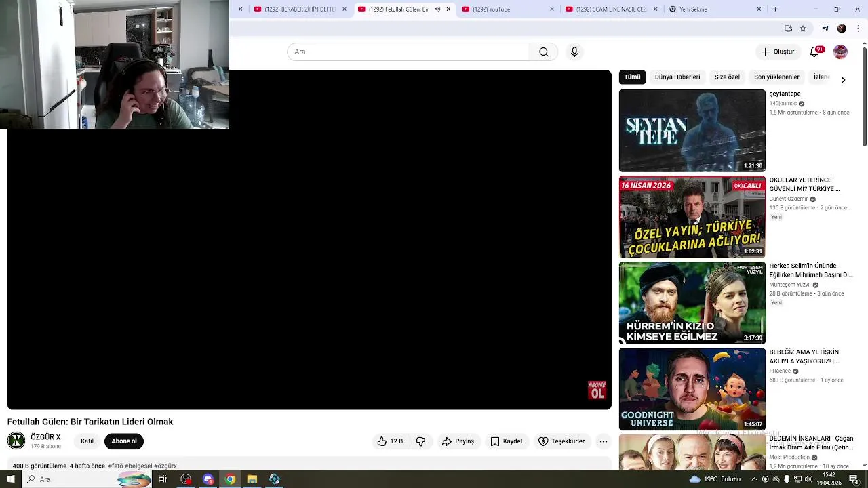The height and width of the screenshot is (488, 868).
Task: Click the Muhteşem Yüzyıl channel name
Action: (x=790, y=285)
